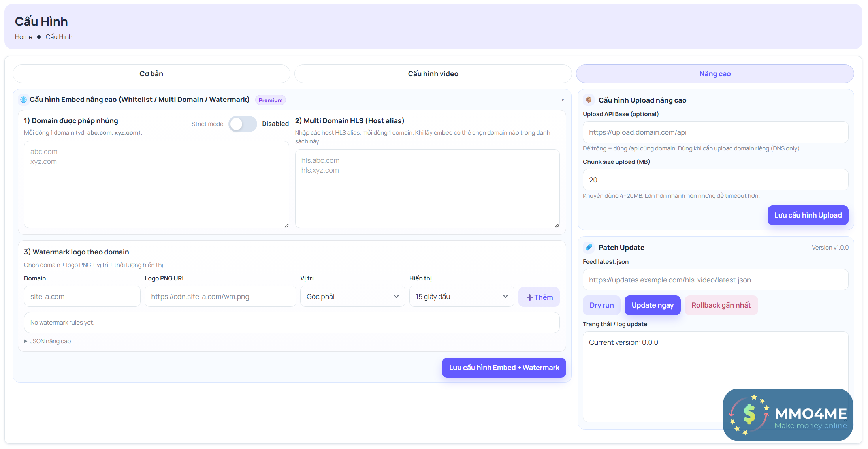
Task: Click the package icon next to Upload settings
Action: (x=589, y=100)
